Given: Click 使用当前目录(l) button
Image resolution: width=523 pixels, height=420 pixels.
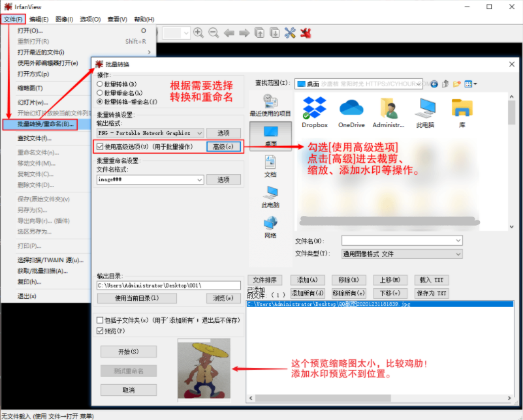Looking at the screenshot, I should coord(136,298).
